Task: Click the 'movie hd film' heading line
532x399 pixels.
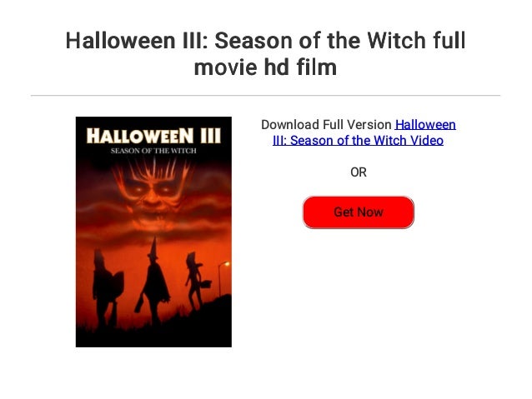Action: pos(266,67)
